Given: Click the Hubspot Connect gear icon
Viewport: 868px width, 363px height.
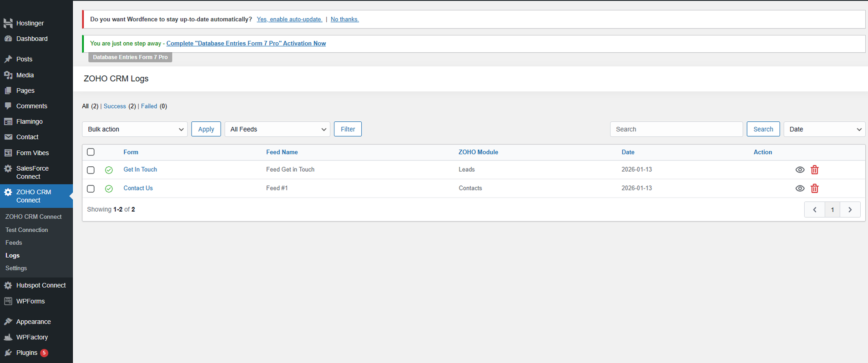Looking at the screenshot, I should click(x=8, y=285).
